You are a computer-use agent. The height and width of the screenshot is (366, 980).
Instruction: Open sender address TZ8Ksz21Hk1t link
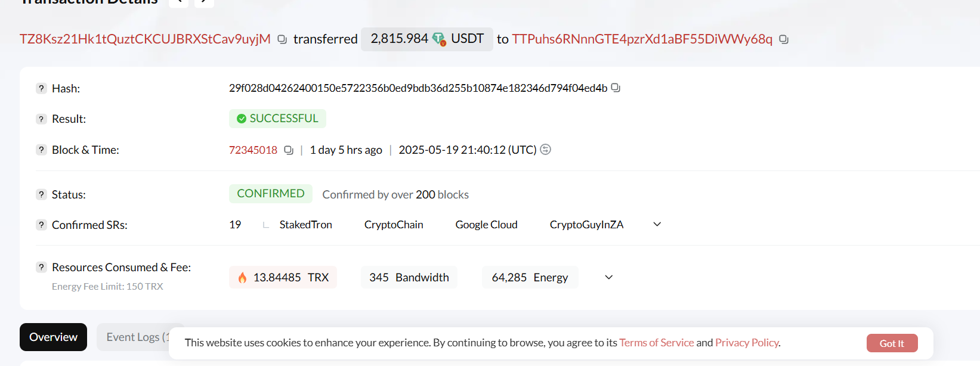coord(145,39)
